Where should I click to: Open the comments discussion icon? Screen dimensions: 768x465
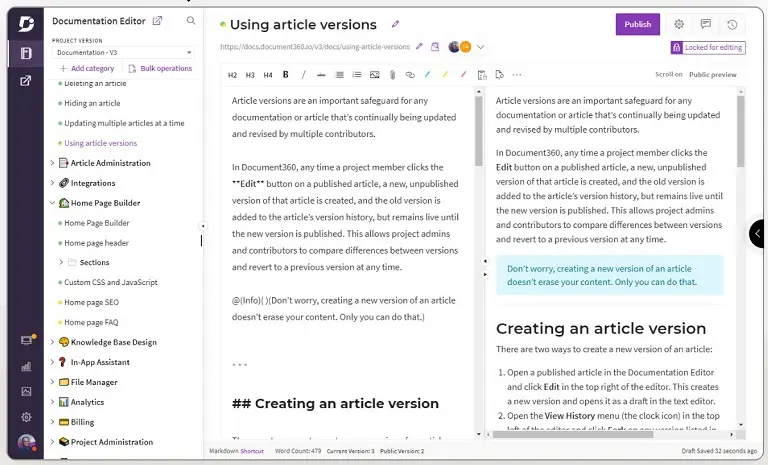click(x=706, y=24)
